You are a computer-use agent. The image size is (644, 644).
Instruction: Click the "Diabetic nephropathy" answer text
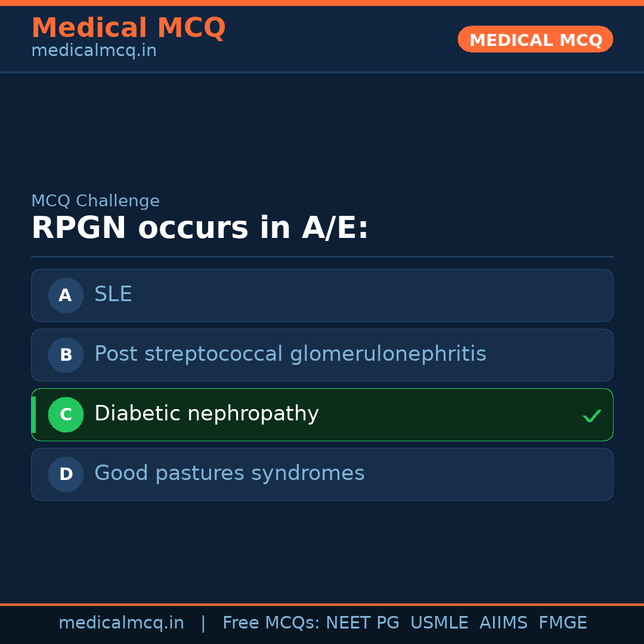pyautogui.click(x=206, y=414)
